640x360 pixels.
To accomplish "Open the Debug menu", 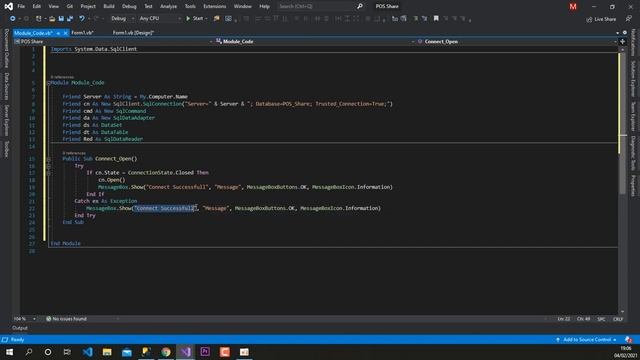I will [129, 7].
